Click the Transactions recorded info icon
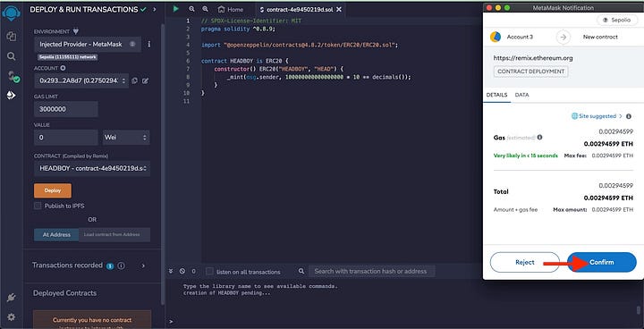This screenshot has height=329, width=644. click(121, 266)
